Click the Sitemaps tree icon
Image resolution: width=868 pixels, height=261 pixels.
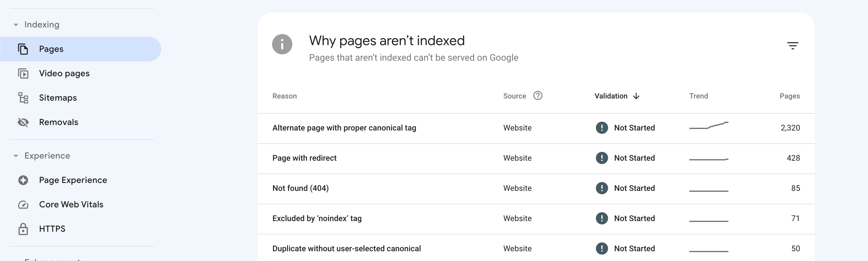click(23, 98)
